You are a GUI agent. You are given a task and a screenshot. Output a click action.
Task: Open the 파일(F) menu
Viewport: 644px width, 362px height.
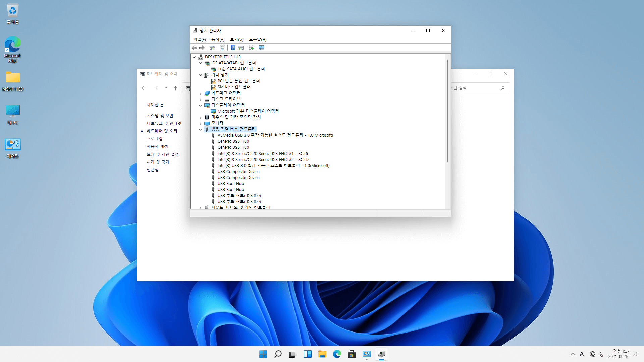pos(199,39)
